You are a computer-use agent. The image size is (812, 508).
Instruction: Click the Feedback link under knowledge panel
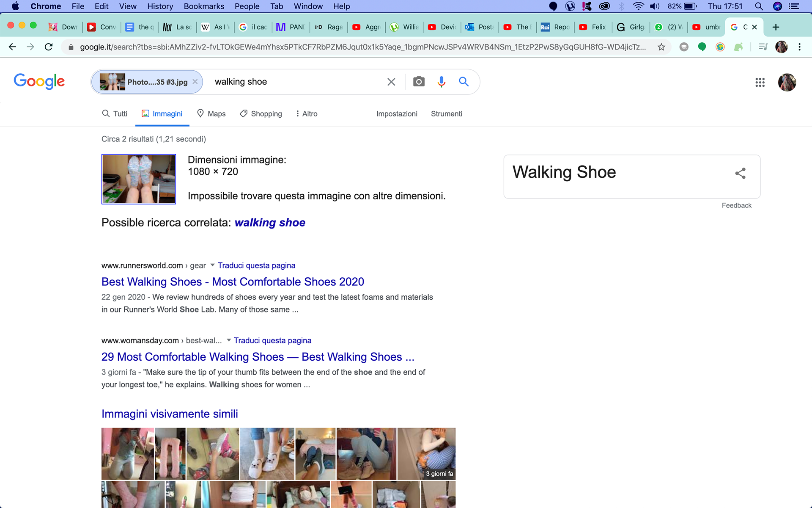click(736, 205)
